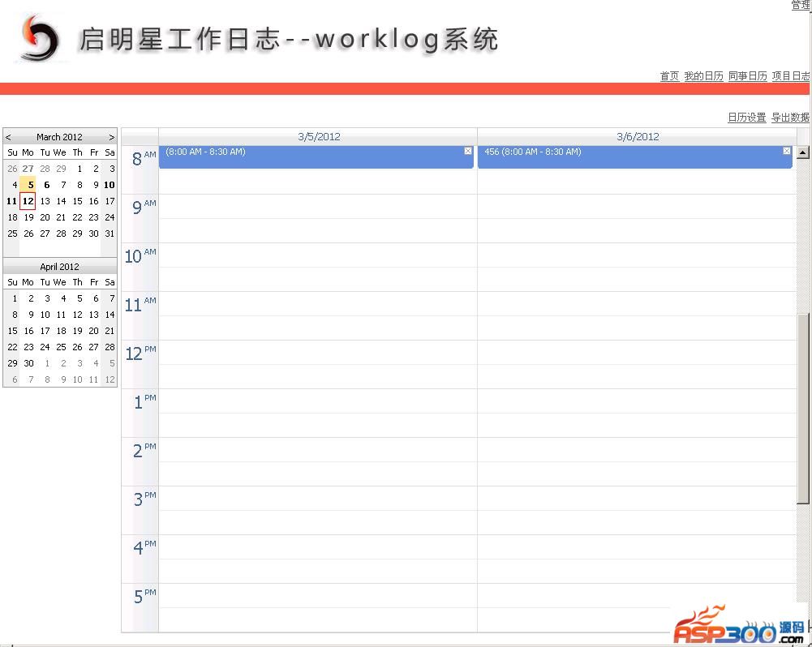Open 同事日历 colleague calendar link

click(x=747, y=76)
